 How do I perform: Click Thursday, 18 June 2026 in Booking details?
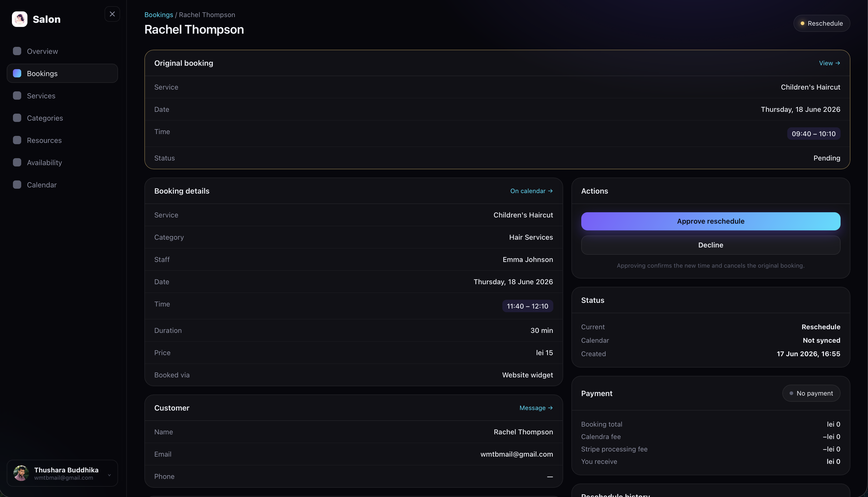pos(513,282)
